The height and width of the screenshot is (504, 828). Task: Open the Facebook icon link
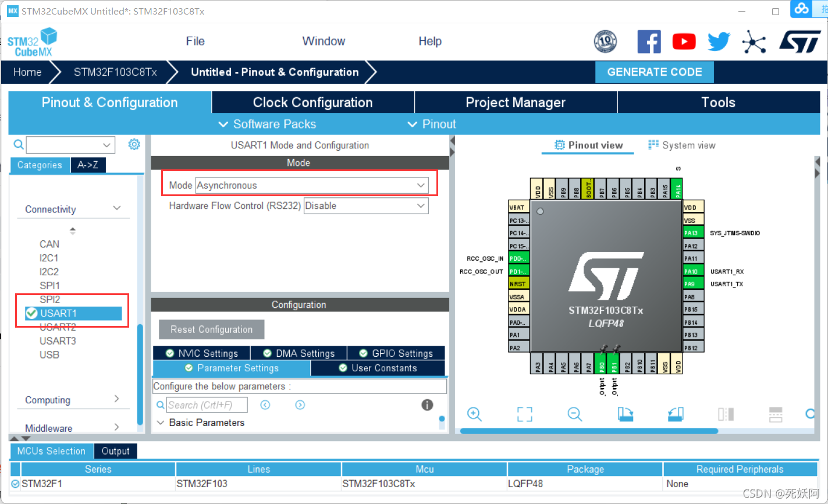649,41
